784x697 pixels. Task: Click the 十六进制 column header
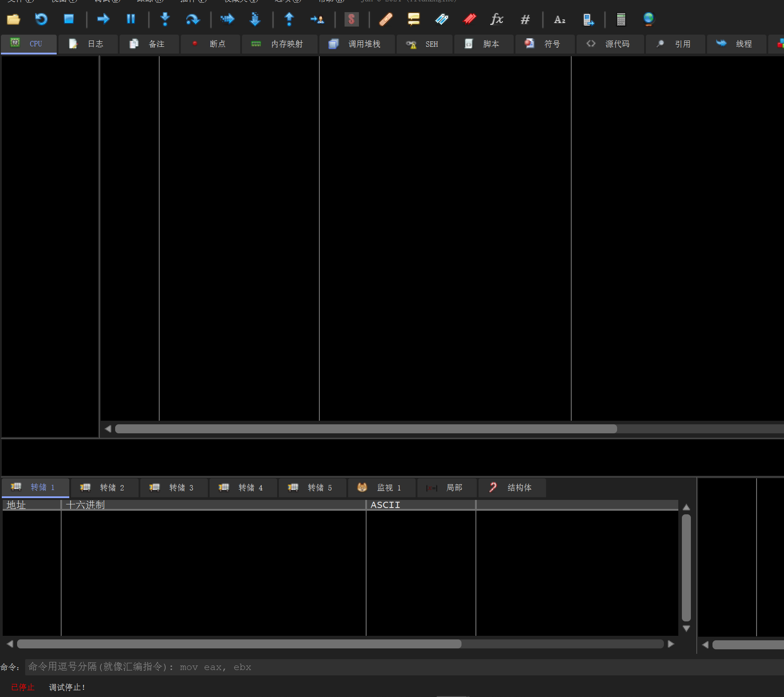tap(214, 505)
